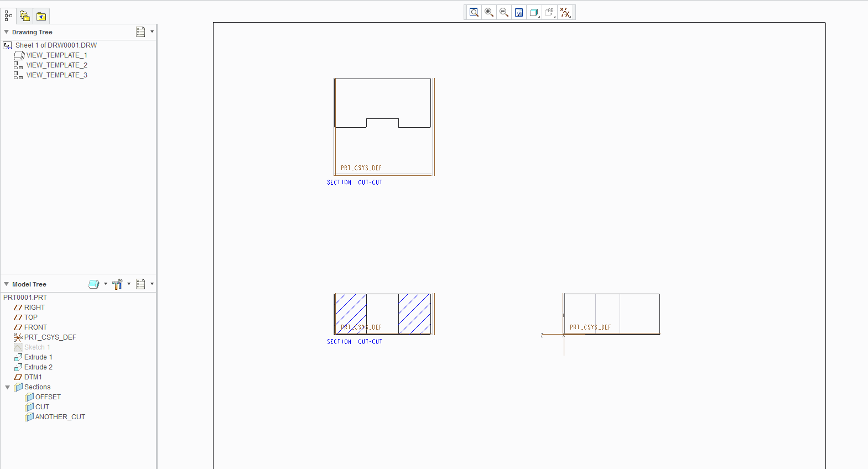Click the Repaint screen icon
The width and height of the screenshot is (868, 469).
pyautogui.click(x=519, y=12)
